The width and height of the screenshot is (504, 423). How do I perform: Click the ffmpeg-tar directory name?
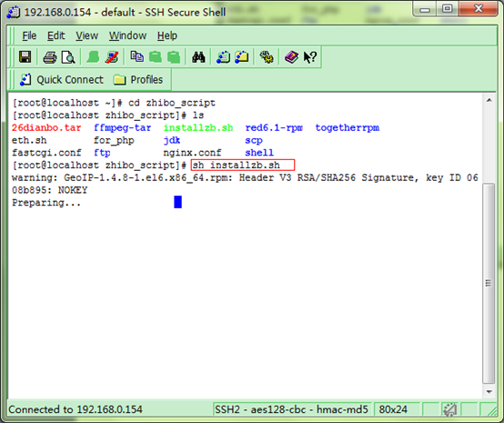(122, 128)
